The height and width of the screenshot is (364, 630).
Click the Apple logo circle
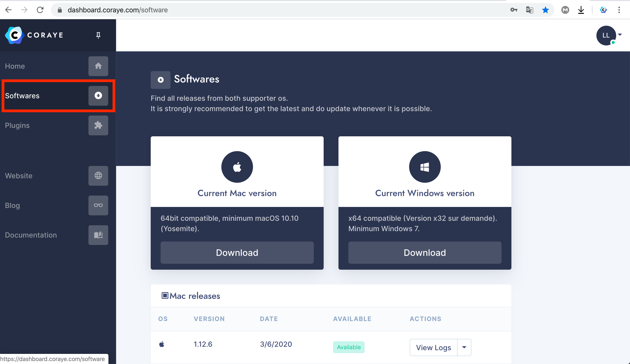237,167
